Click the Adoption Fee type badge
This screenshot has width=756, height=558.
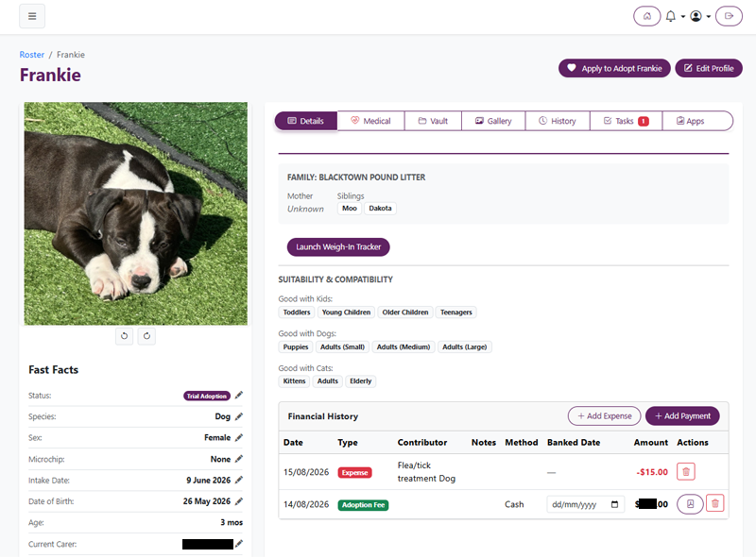tap(363, 505)
